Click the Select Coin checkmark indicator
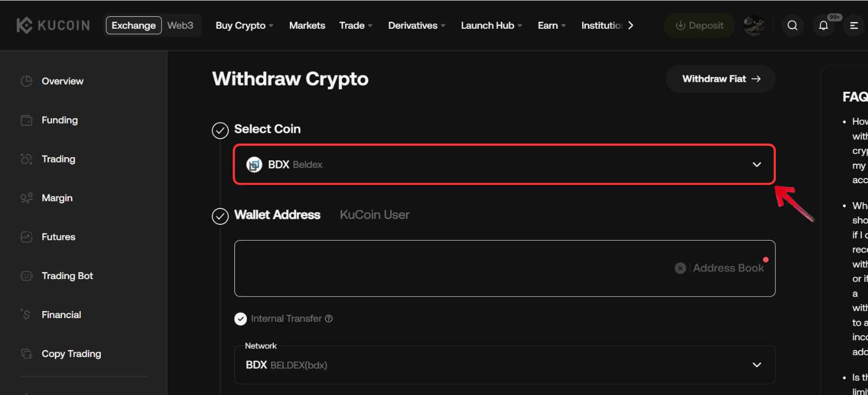 tap(219, 130)
